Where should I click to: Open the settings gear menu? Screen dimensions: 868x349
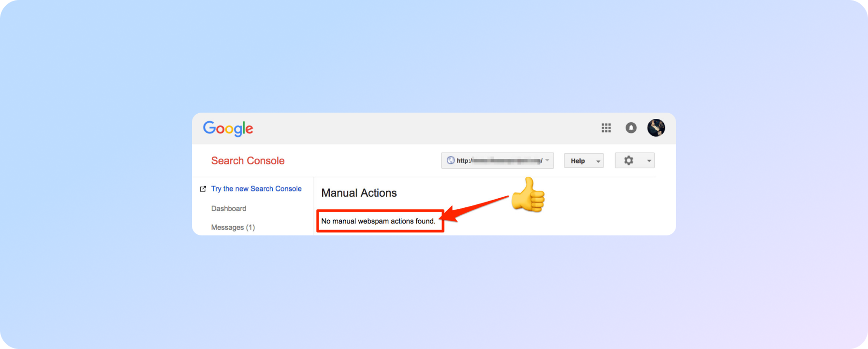click(634, 160)
